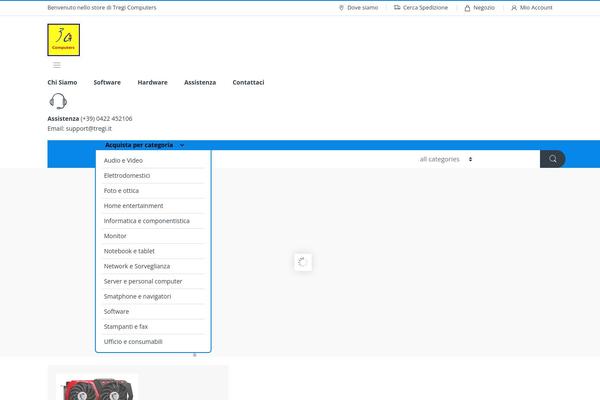This screenshot has width=600, height=400.
Task: Open the Assistenza navigation item
Action: click(200, 82)
